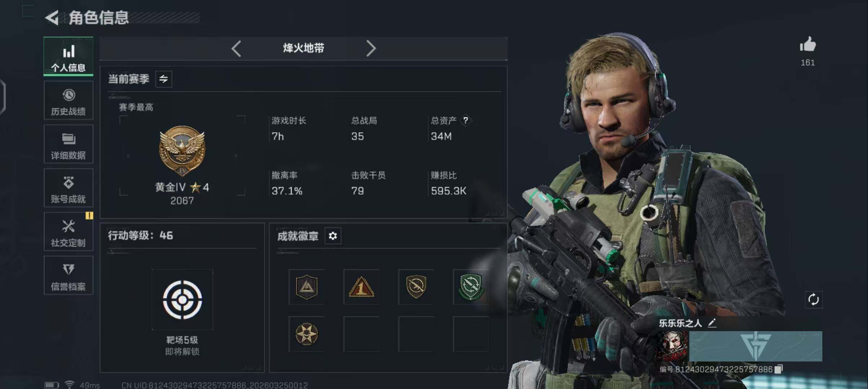868x389 pixels.
Task: Edit player nickname 乐乐乐之人 pencil icon
Action: pos(712,323)
